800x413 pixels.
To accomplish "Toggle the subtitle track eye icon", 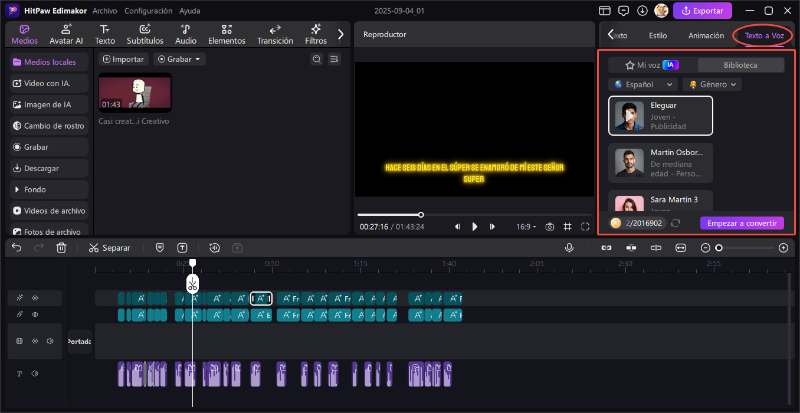I will click(x=35, y=314).
